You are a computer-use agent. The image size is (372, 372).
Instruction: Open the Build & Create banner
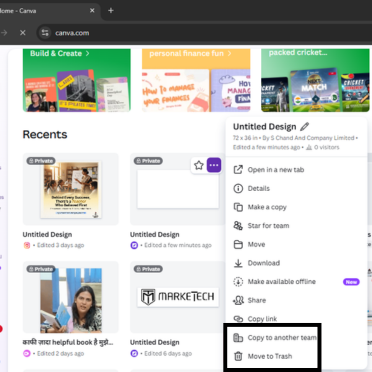(77, 80)
